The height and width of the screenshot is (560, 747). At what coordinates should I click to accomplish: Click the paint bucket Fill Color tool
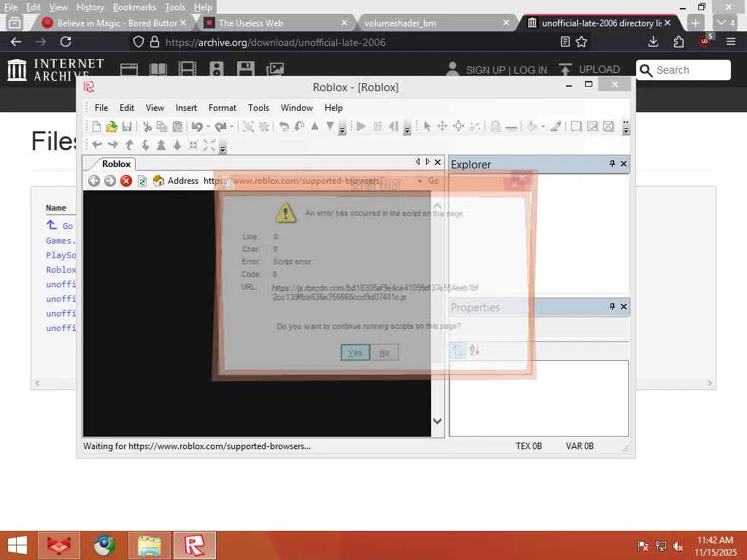(532, 126)
